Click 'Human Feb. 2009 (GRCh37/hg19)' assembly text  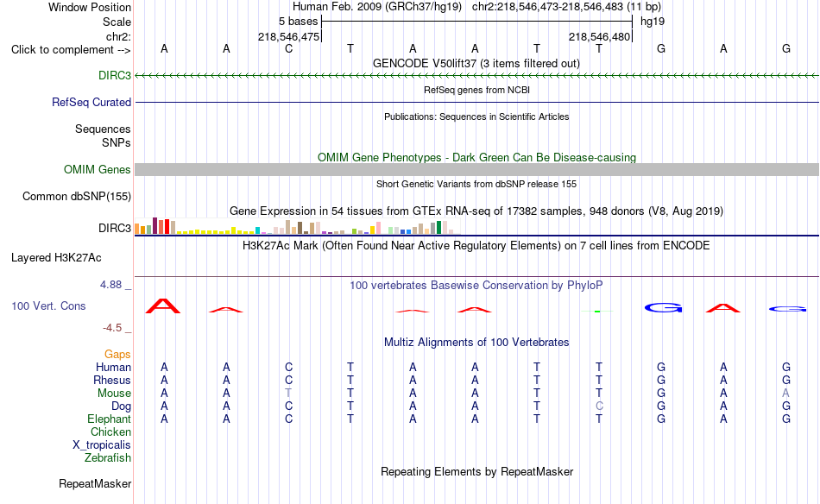click(377, 7)
